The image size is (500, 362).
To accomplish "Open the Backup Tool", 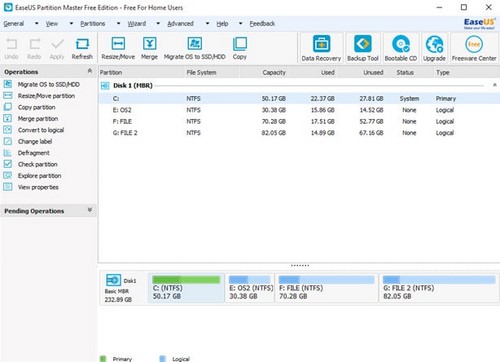I will [363, 49].
